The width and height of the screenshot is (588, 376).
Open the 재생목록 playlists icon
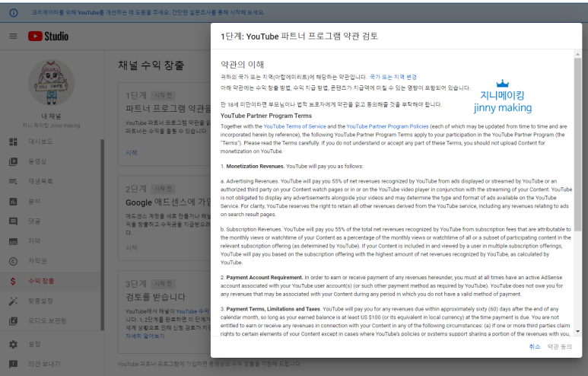coord(13,182)
